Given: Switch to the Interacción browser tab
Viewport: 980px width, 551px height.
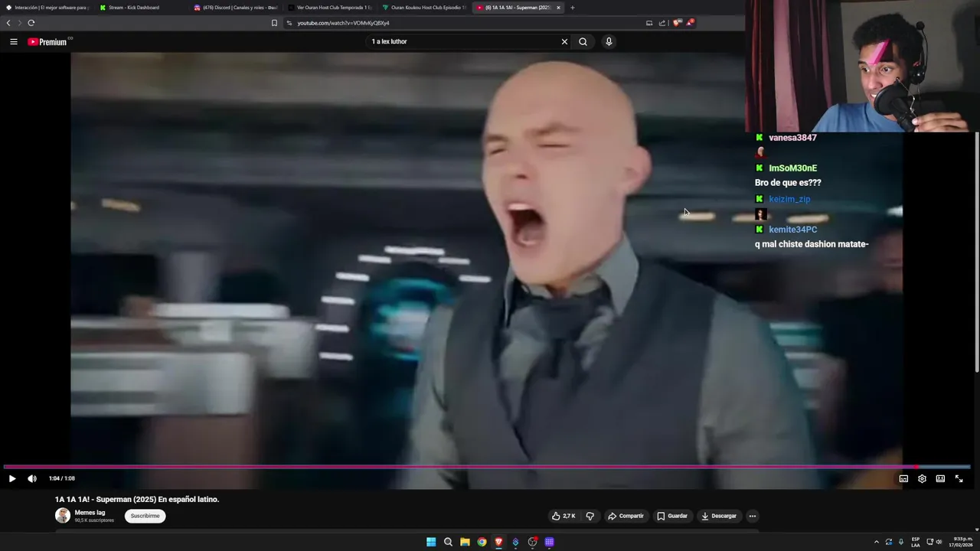Looking at the screenshot, I should click(47, 8).
